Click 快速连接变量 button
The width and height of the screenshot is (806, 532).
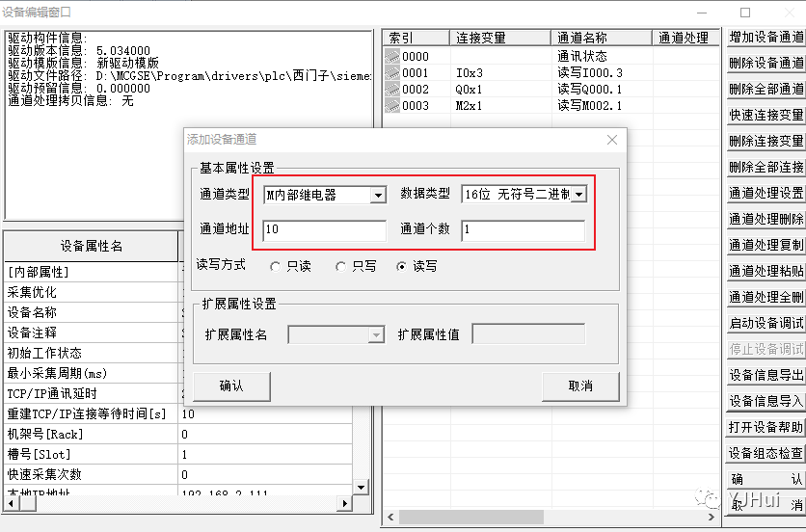(x=766, y=115)
